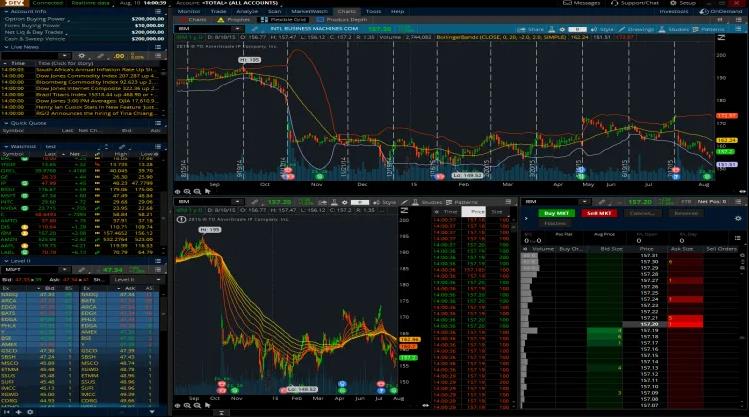Expand the Quick Quote gadget

pos(5,123)
